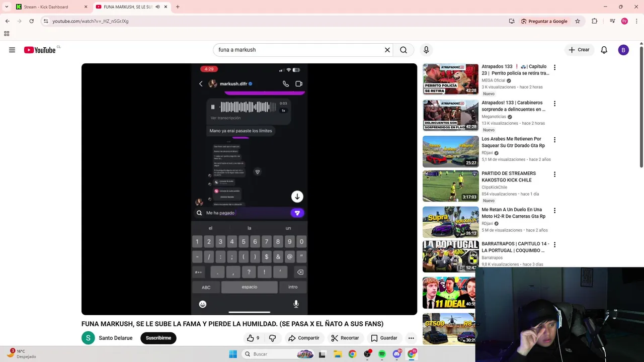
Task: Open RDjavi channel under Los Arabes video
Action: 487,153
